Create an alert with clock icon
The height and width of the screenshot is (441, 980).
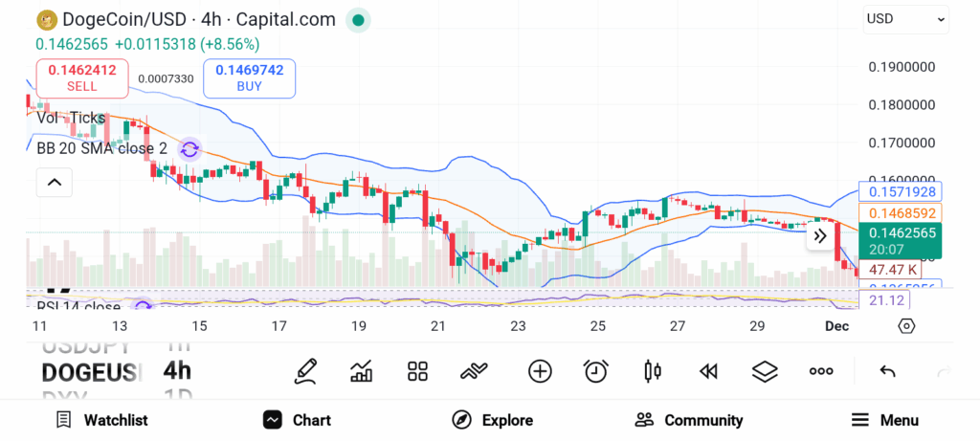[596, 371]
